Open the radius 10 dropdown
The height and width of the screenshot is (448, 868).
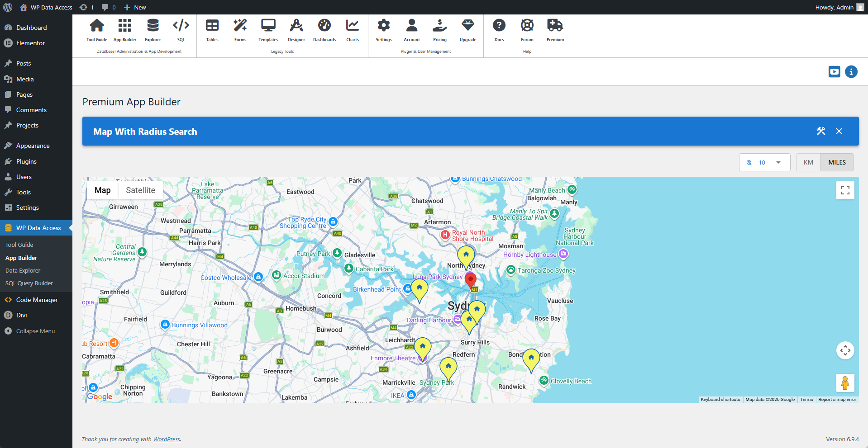click(x=764, y=162)
